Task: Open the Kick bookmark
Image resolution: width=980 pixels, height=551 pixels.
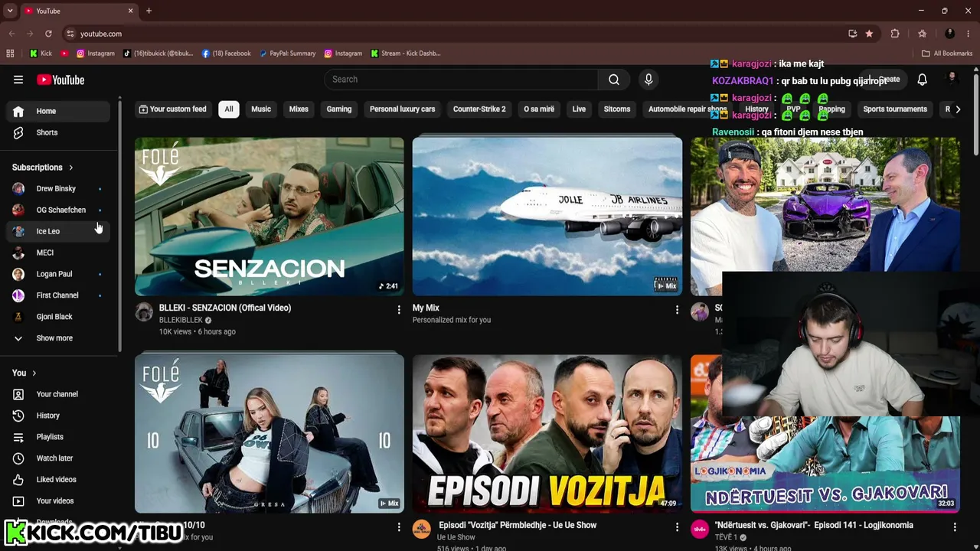Action: [x=41, y=54]
